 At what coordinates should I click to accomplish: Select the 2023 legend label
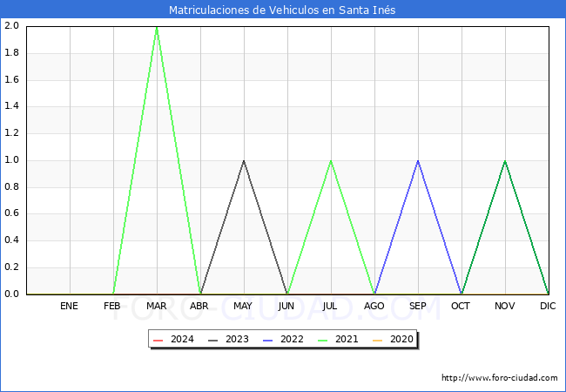(237, 340)
